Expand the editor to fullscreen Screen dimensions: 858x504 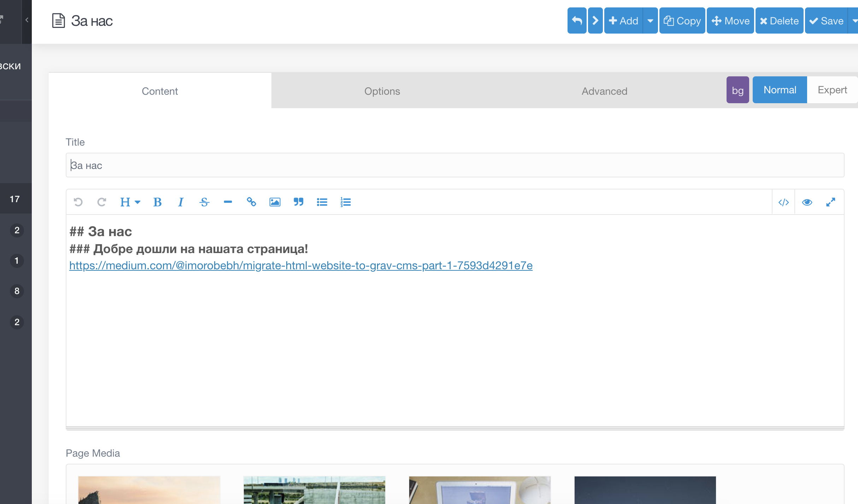tap(831, 202)
